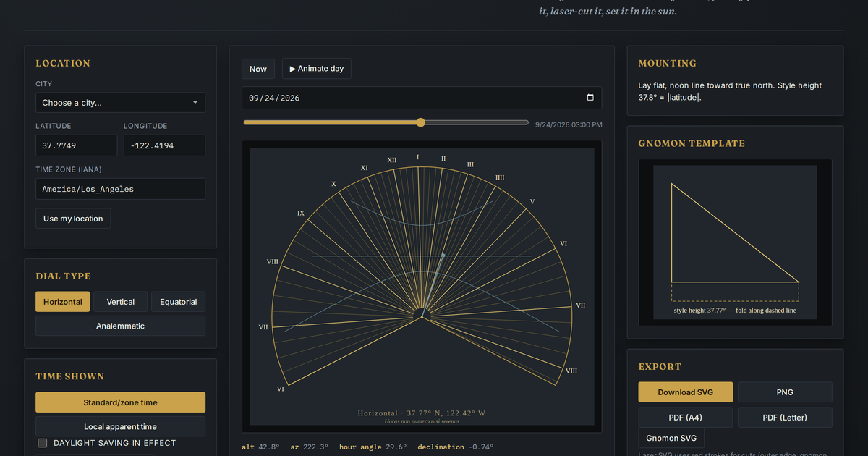868x456 pixels.
Task: Click the 'az 222.3°' readout
Action: [310, 447]
